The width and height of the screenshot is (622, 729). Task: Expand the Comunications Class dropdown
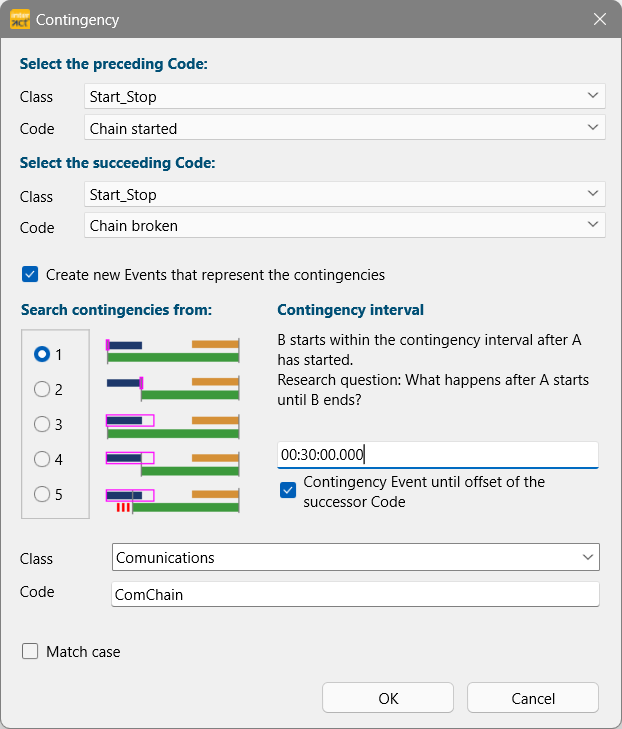[356, 557]
